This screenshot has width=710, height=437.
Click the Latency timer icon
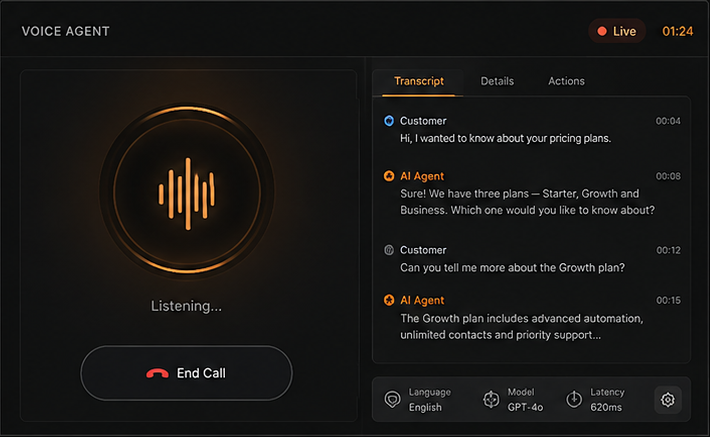click(x=574, y=399)
